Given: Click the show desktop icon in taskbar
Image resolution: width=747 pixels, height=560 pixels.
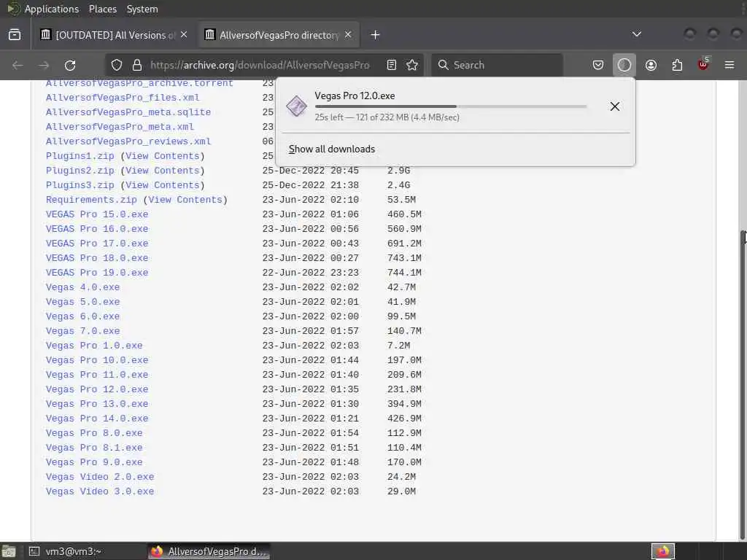Looking at the screenshot, I should coord(9,551).
